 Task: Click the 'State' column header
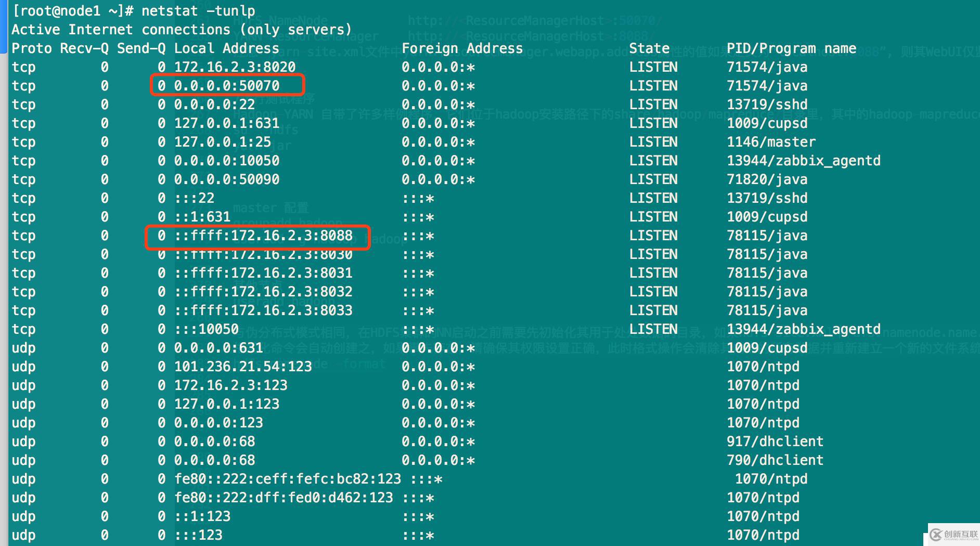coord(649,48)
